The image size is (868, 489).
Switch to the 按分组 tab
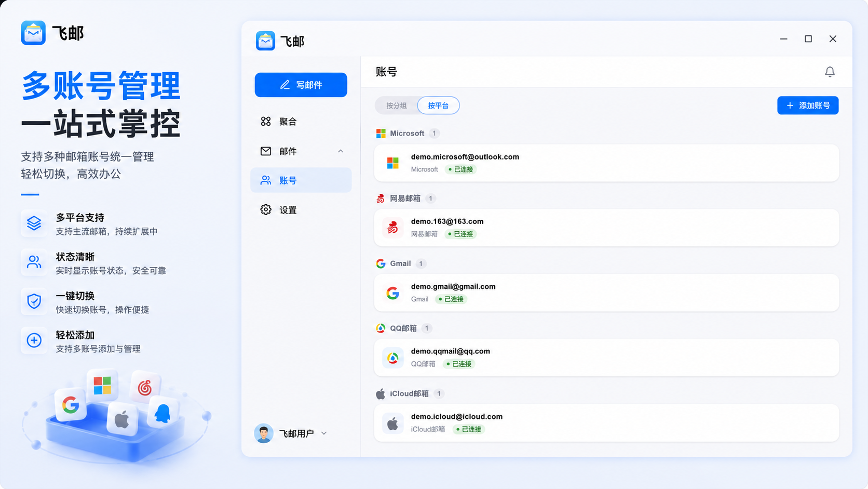pos(396,105)
